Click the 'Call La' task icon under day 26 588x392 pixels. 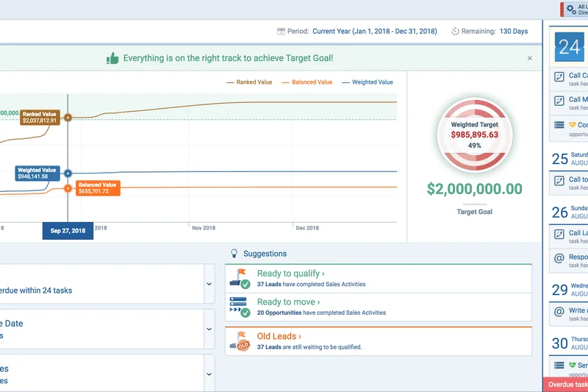pyautogui.click(x=559, y=235)
